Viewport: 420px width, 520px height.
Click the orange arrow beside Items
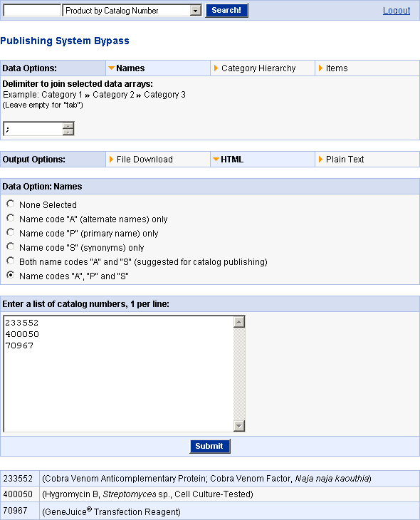pyautogui.click(x=320, y=68)
